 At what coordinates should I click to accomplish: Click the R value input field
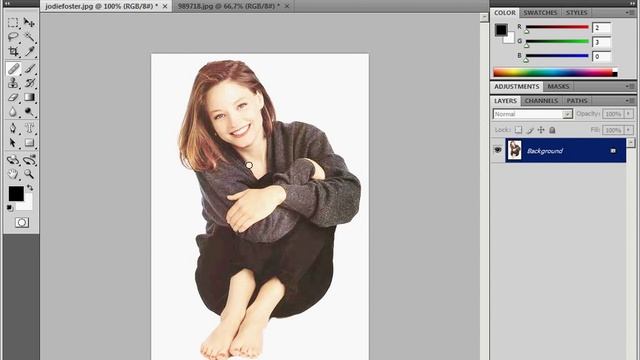602,28
